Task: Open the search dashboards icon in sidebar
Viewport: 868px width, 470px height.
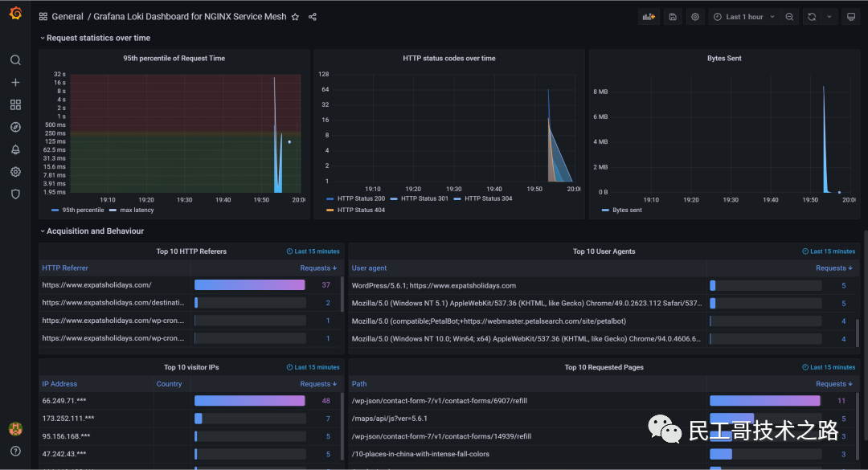Action: [15, 59]
